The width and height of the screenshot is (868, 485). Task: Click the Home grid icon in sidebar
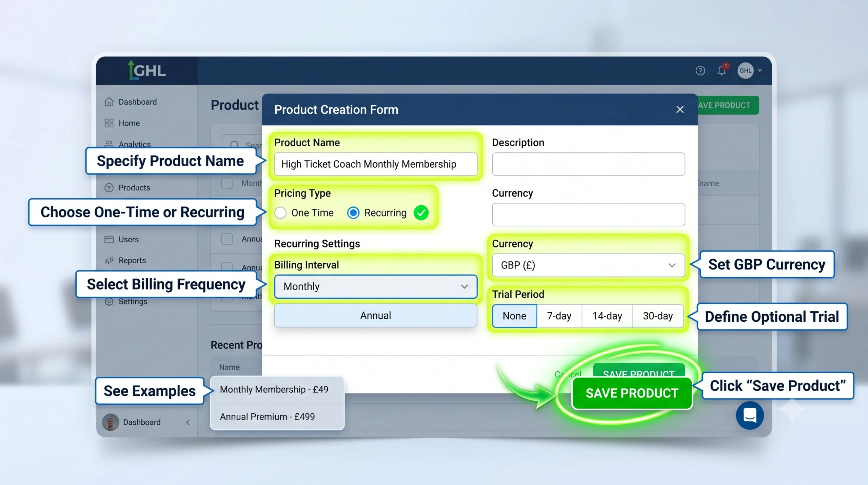[x=109, y=123]
